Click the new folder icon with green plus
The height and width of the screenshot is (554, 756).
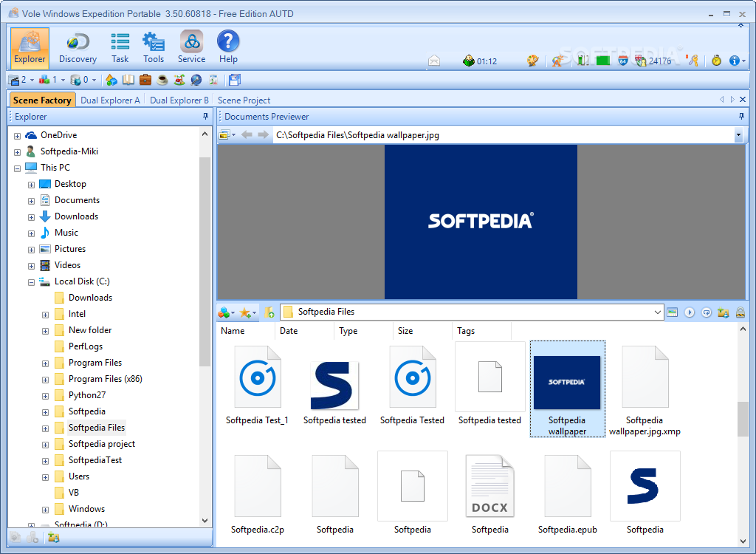pyautogui.click(x=269, y=312)
